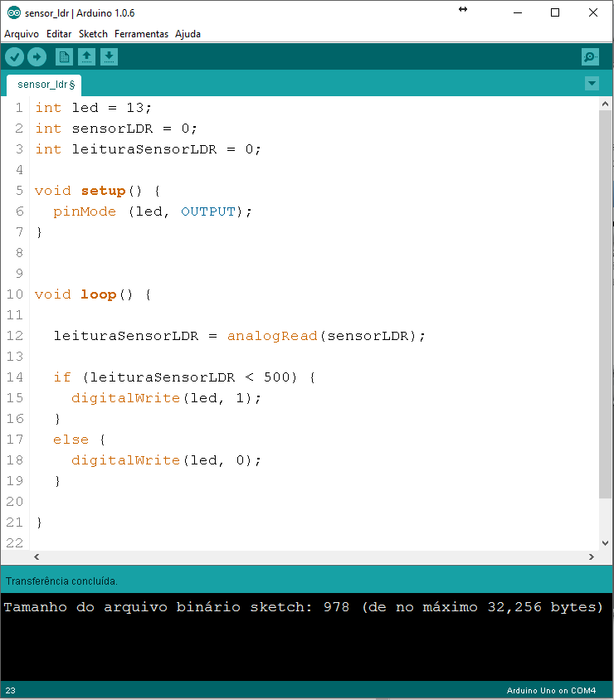Click the Arduino logo in title bar

coord(14,13)
